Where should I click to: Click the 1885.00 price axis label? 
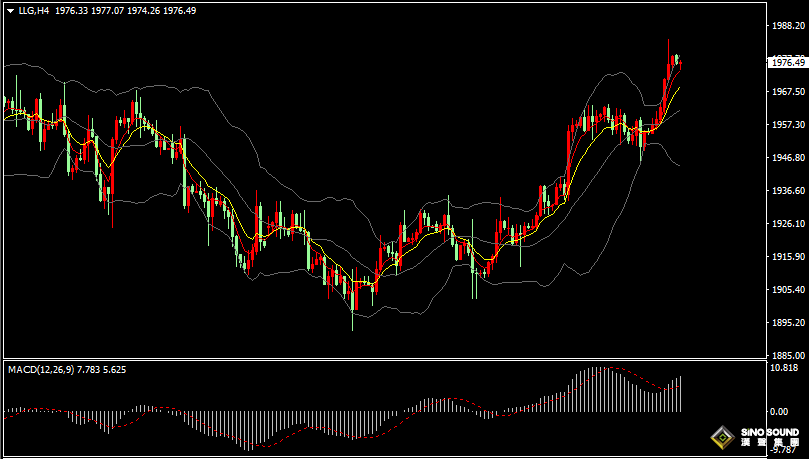coord(788,355)
